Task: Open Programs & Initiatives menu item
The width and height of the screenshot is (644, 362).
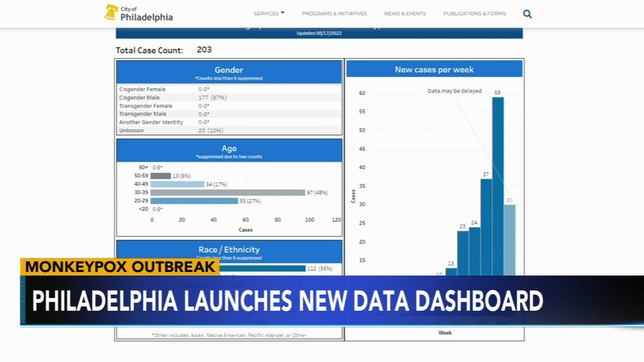Action: pyautogui.click(x=334, y=14)
